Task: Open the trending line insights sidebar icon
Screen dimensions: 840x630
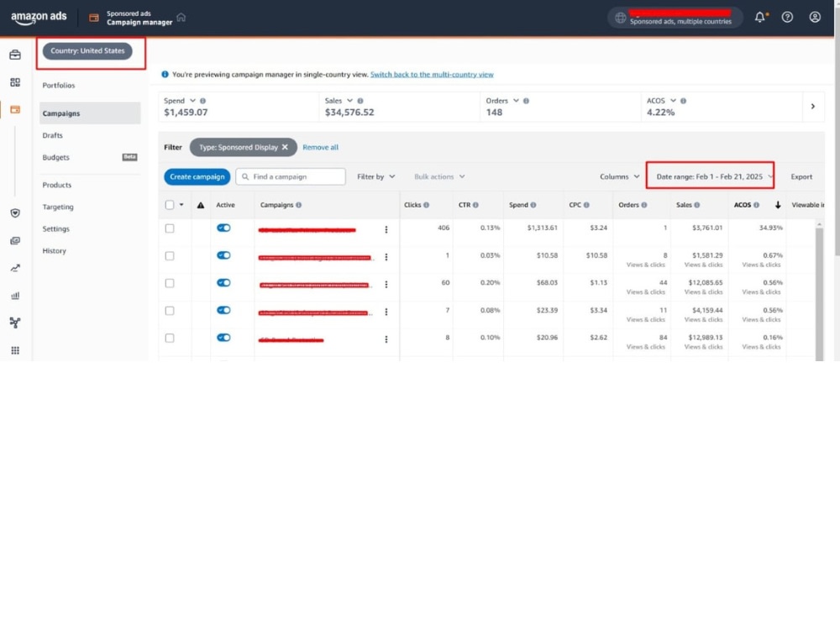Action: pyautogui.click(x=15, y=268)
